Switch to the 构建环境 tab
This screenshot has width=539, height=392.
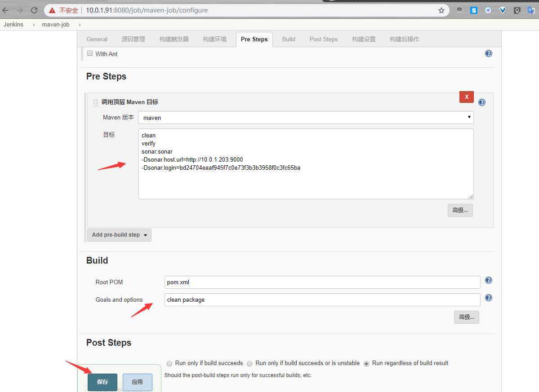click(215, 39)
